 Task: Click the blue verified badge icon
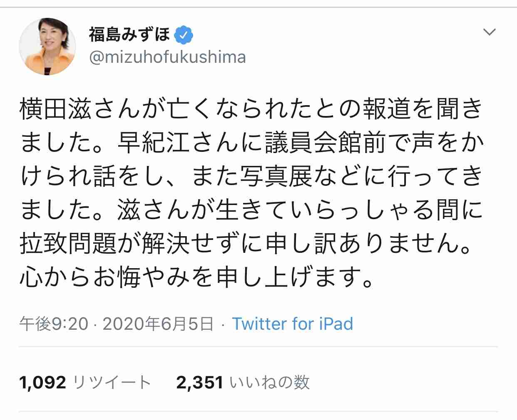(x=183, y=35)
